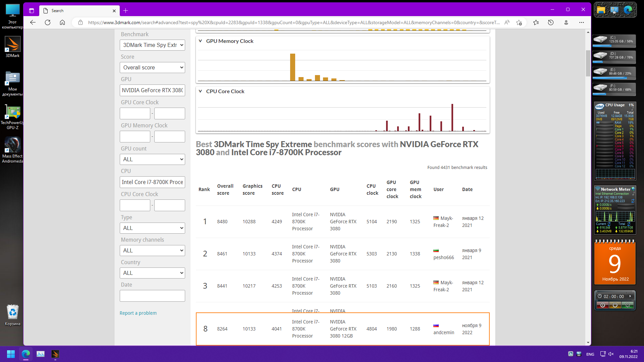This screenshot has height=362, width=644.
Task: Open a new browser tab
Action: tap(126, 11)
